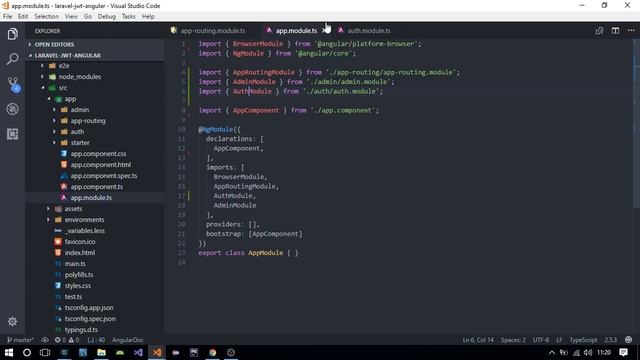The height and width of the screenshot is (360, 640).
Task: Open the Windows notification center
Action: (623, 352)
